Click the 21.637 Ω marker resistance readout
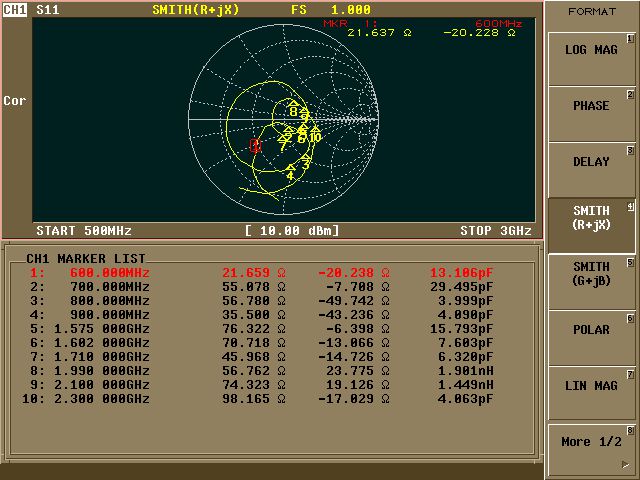Image resolution: width=640 pixels, height=480 pixels. pos(379,33)
